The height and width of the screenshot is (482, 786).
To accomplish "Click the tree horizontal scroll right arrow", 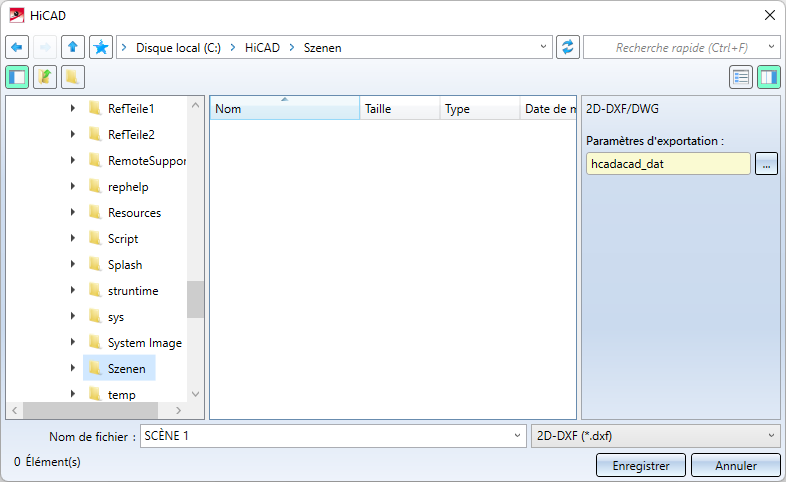I will point(178,410).
